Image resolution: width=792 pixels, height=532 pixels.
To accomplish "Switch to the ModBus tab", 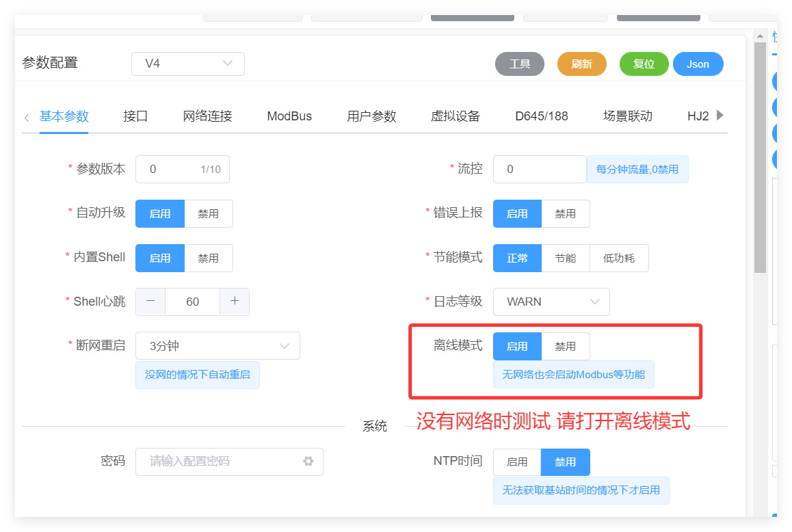I will click(289, 116).
